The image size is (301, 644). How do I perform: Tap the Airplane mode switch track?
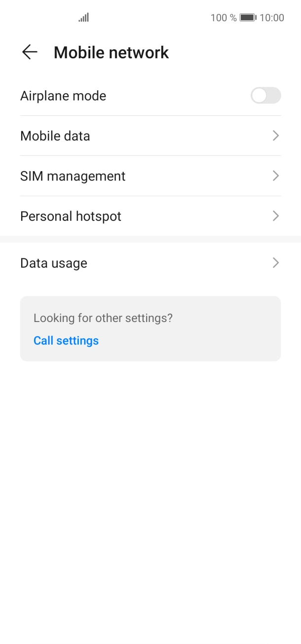[x=265, y=96]
